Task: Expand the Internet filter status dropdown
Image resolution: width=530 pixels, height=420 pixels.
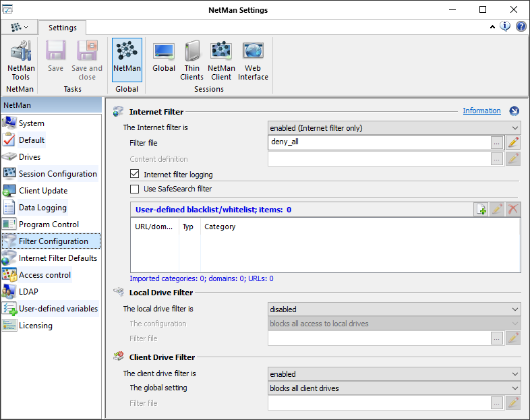Action: pos(394,127)
